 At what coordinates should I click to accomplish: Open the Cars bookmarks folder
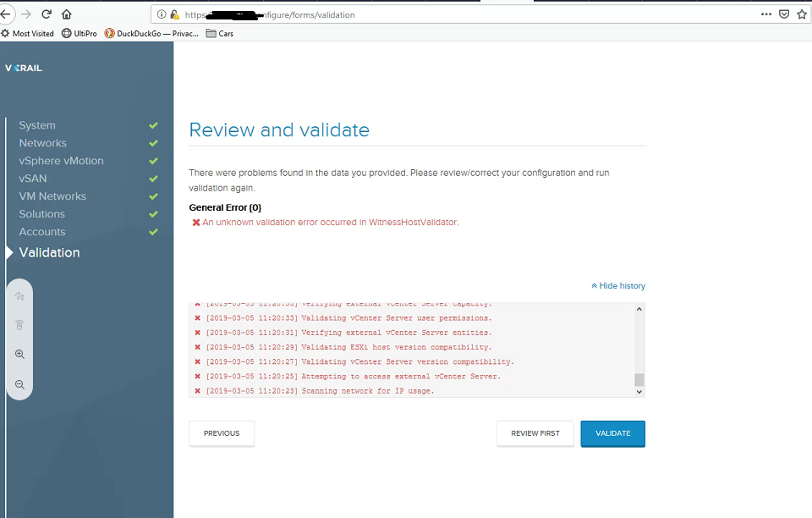click(x=220, y=34)
